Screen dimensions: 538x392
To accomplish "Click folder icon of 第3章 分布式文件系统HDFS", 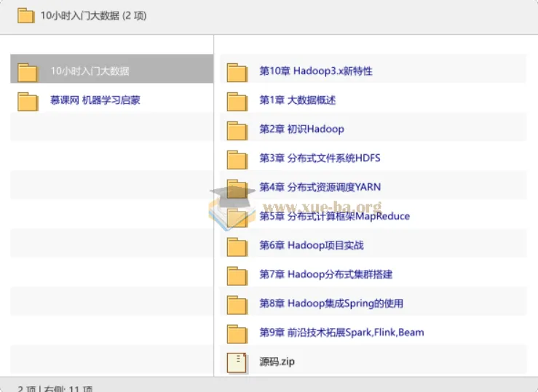I will (x=237, y=160).
